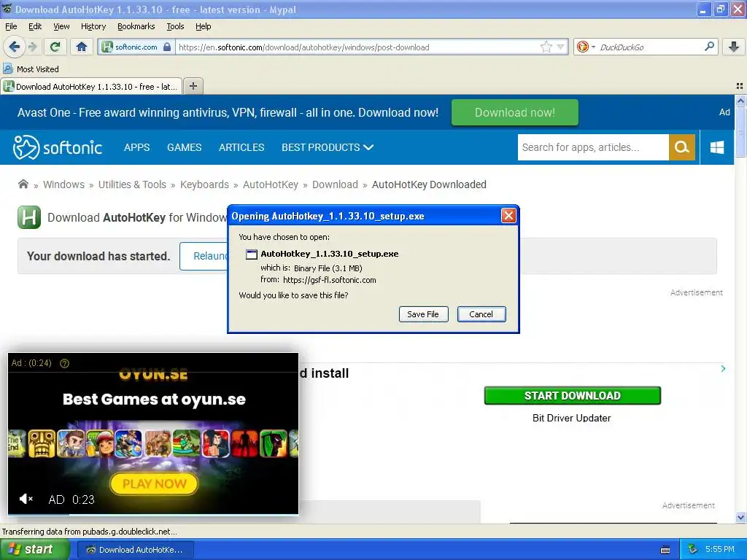The height and width of the screenshot is (560, 747).
Task: Click the Bit Driver Updater ad text
Action: pos(572,418)
